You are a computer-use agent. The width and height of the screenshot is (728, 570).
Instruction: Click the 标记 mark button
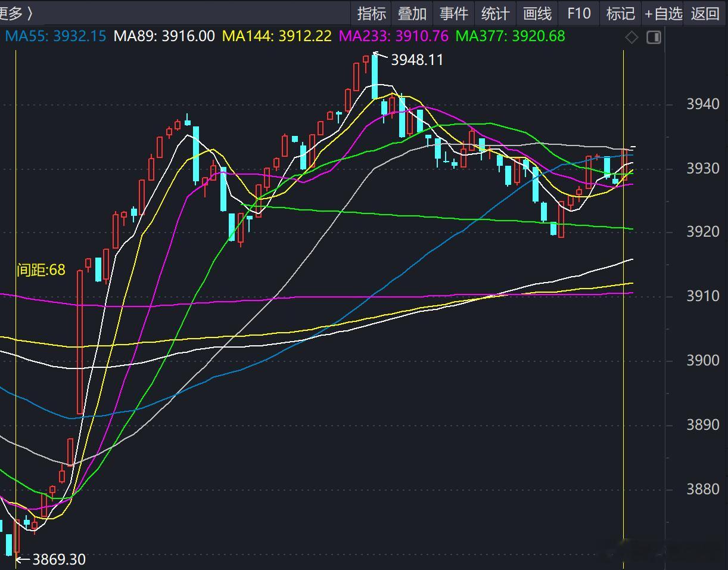point(620,13)
